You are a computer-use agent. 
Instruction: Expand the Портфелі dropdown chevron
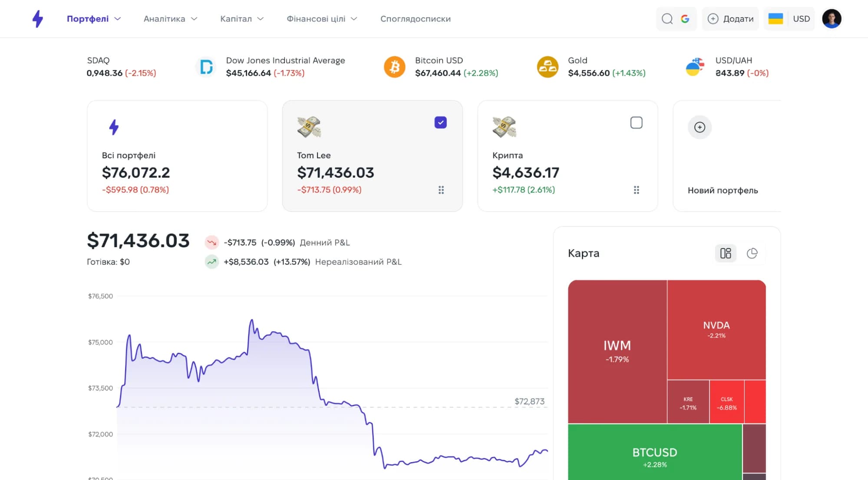117,19
